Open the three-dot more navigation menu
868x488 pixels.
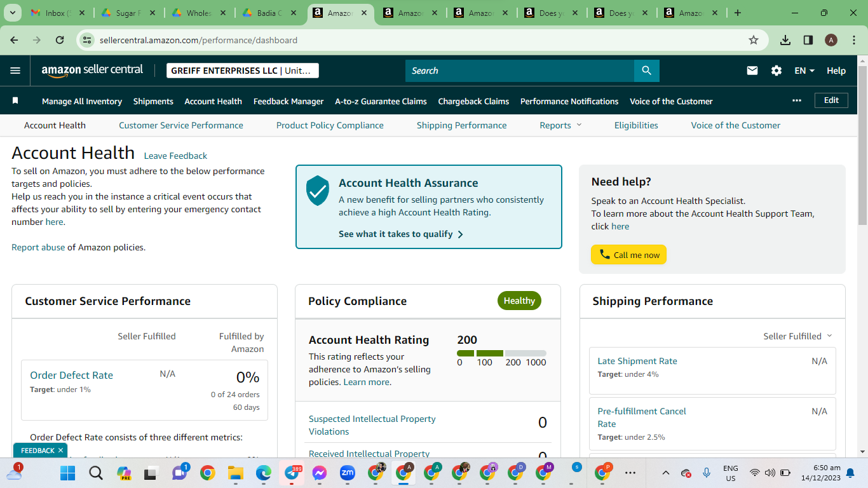(797, 100)
